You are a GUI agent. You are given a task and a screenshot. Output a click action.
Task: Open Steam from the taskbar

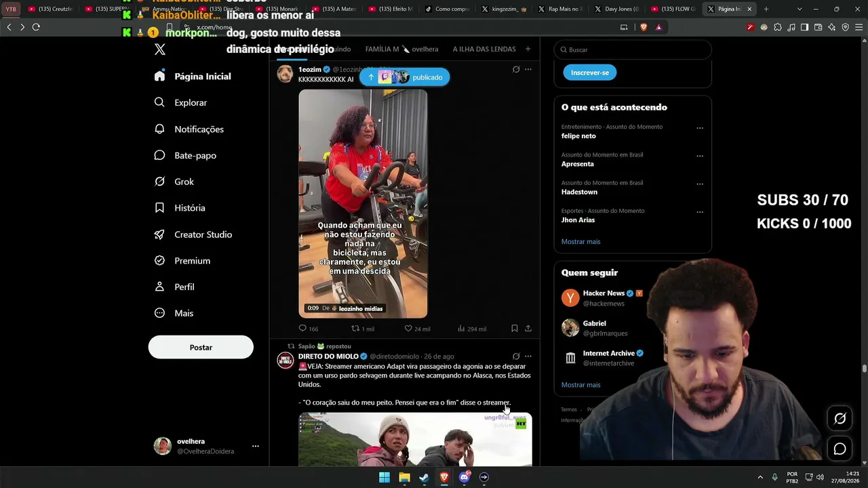pos(425,477)
